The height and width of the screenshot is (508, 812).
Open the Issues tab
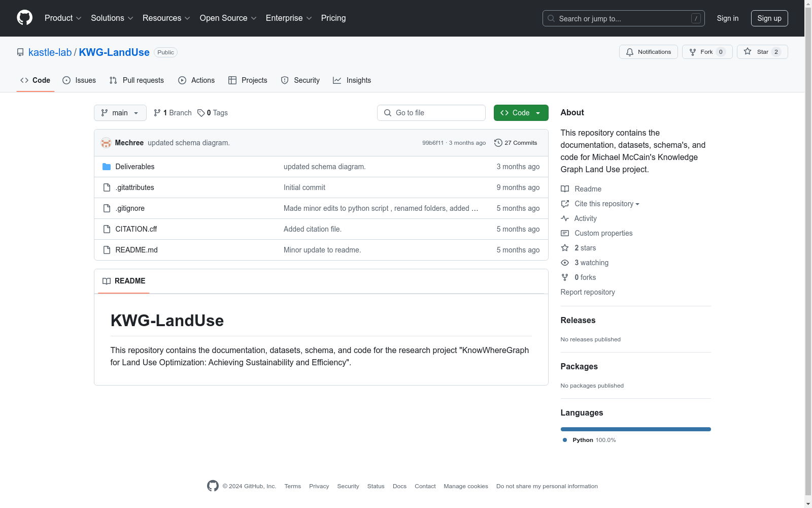(79, 80)
